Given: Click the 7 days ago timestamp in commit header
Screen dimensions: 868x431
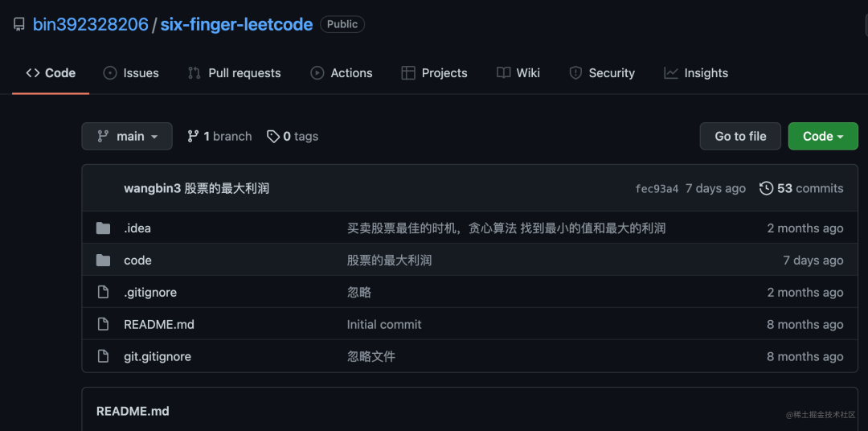Looking at the screenshot, I should [x=716, y=188].
